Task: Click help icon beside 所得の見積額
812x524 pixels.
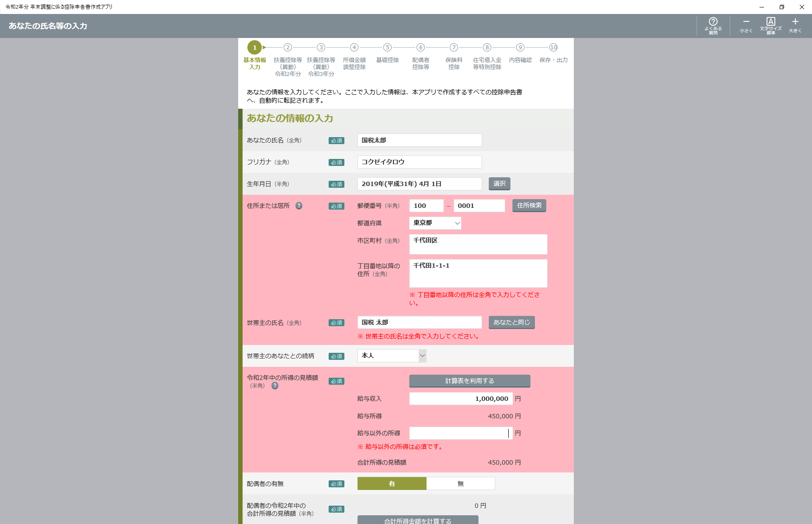Action: pyautogui.click(x=275, y=386)
